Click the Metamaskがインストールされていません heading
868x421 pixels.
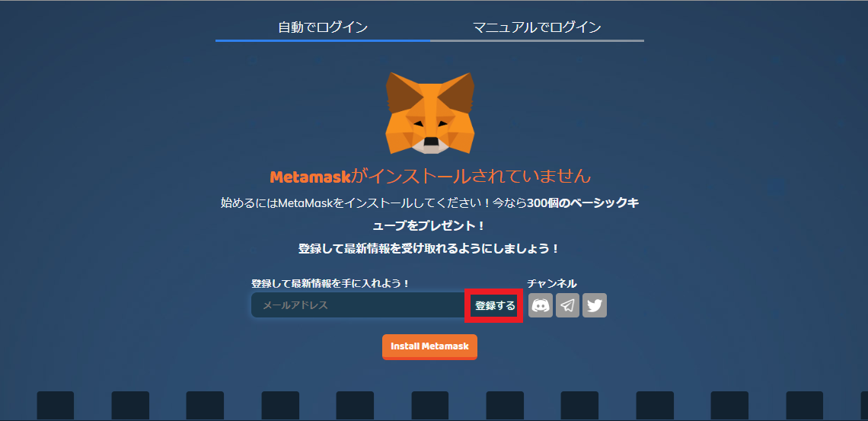point(430,177)
